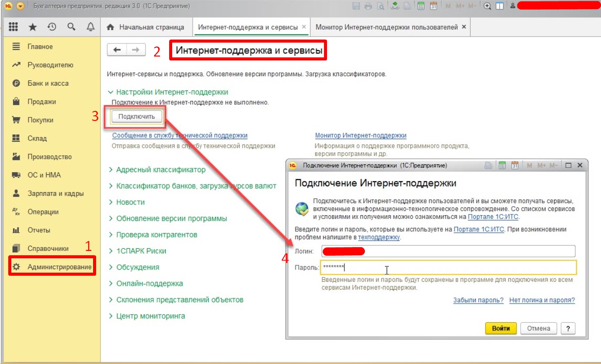The width and height of the screenshot is (601, 364).
Task: Click the Отмена button
Action: coord(539,328)
